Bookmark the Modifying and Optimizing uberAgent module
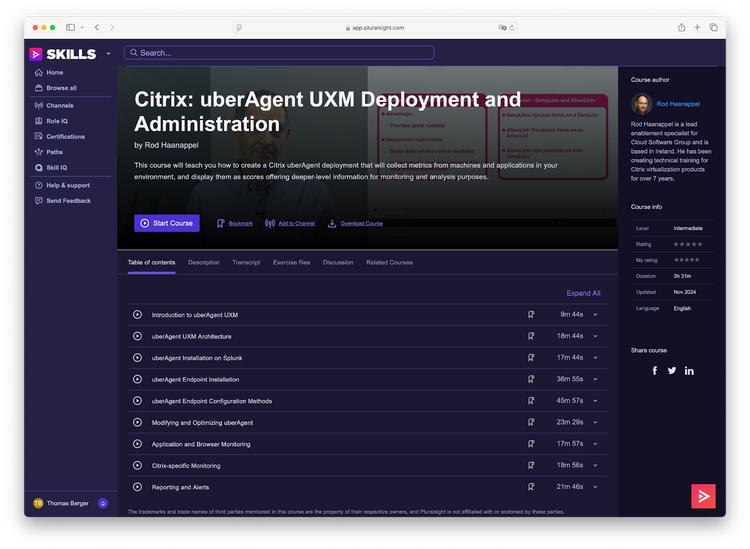 tap(531, 422)
